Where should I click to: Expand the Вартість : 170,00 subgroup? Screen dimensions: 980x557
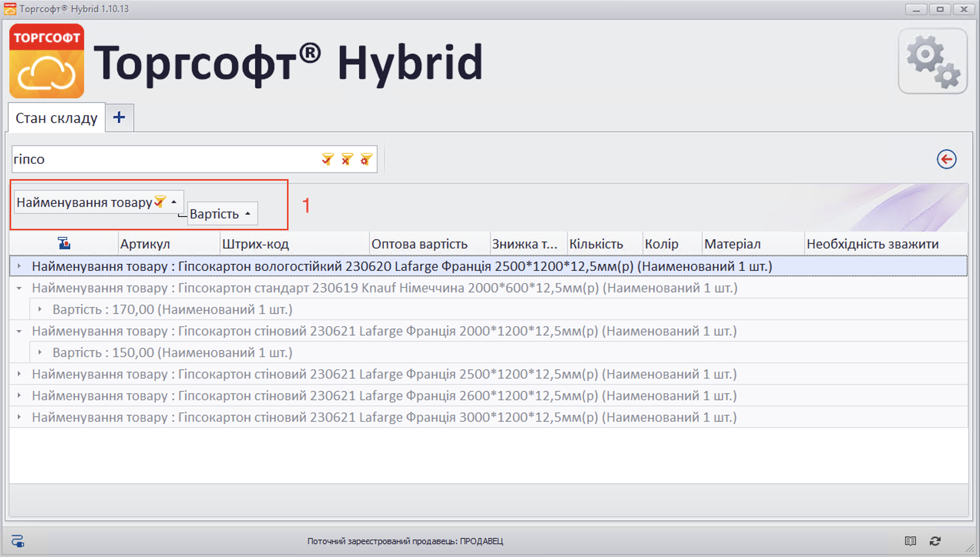point(40,309)
